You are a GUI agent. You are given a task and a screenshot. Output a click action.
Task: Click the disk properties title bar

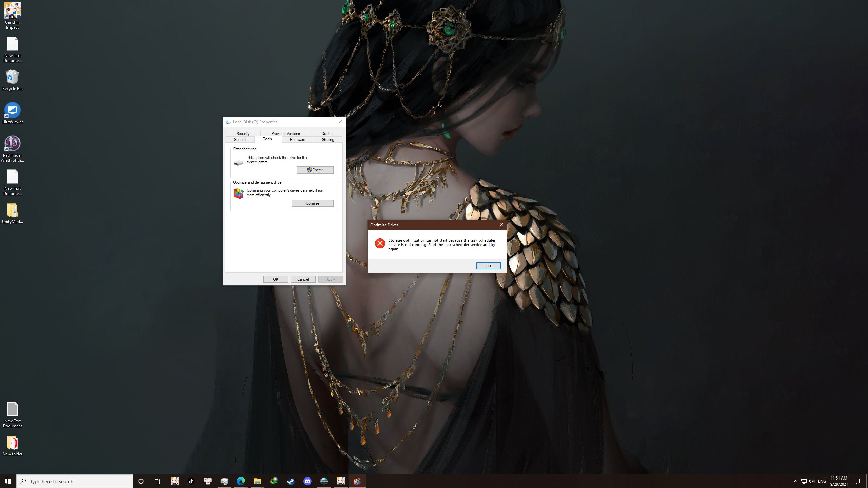(x=284, y=122)
